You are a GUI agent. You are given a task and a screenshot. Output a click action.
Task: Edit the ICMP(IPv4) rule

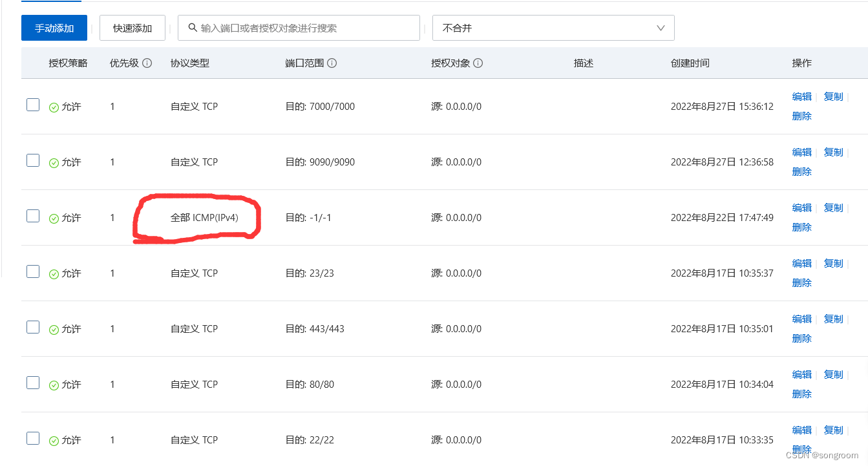point(802,208)
